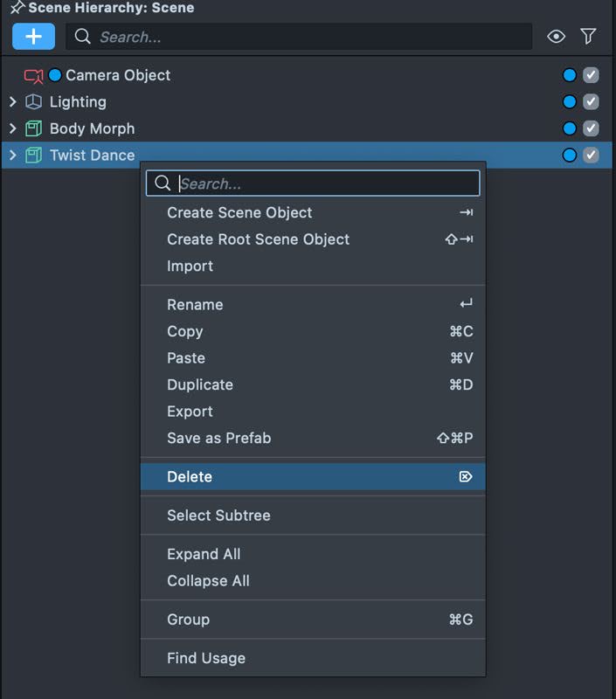The height and width of the screenshot is (699, 616).
Task: Click the context menu search field
Action: pyautogui.click(x=323, y=183)
